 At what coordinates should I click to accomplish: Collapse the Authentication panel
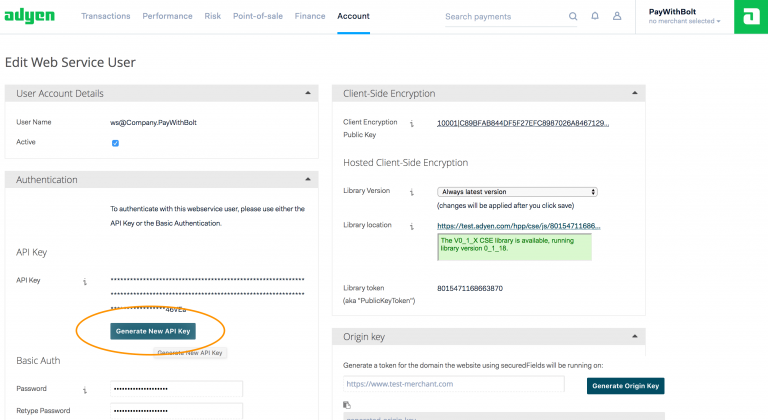[308, 179]
